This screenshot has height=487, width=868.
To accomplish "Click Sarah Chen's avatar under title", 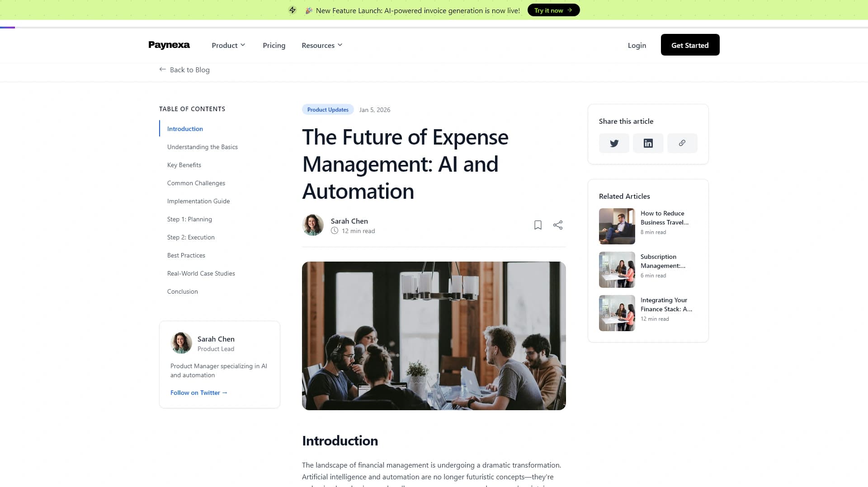I will [313, 225].
